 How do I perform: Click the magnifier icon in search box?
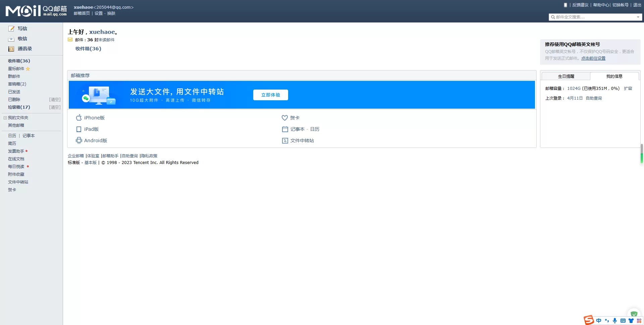[553, 17]
